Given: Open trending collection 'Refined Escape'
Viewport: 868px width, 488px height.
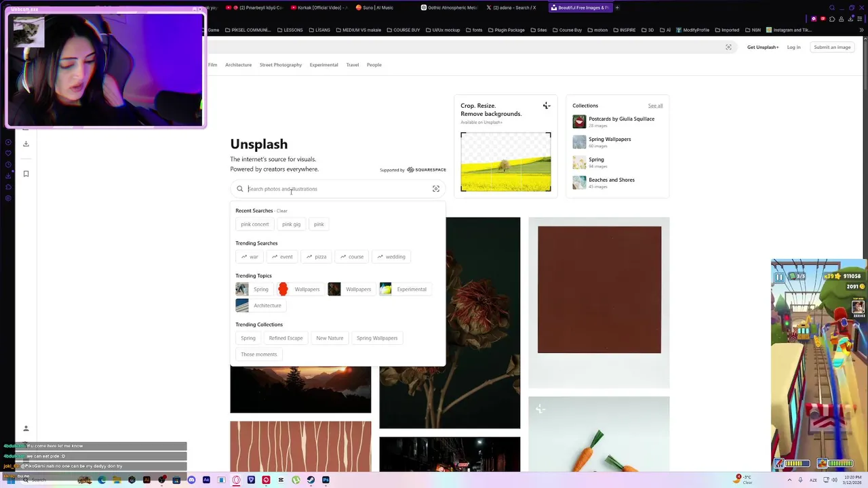Looking at the screenshot, I should (x=285, y=338).
